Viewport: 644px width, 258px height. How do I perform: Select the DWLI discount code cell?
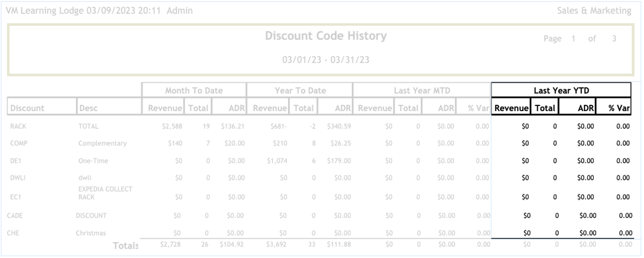pos(18,179)
